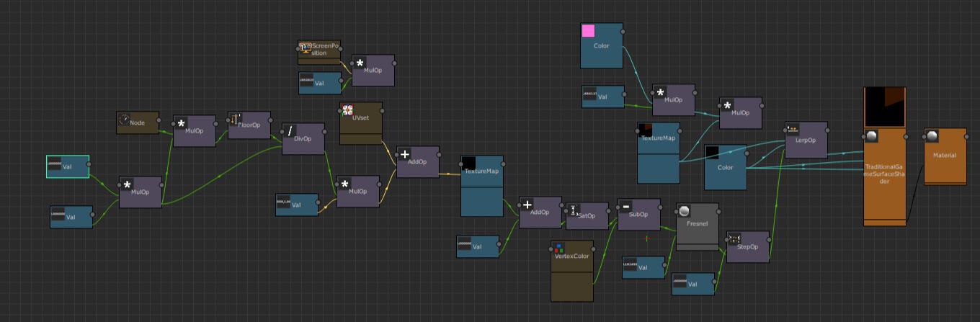The image size is (980, 322).
Task: Click the ScreenPosition node's monitor icon
Action: [x=306, y=47]
